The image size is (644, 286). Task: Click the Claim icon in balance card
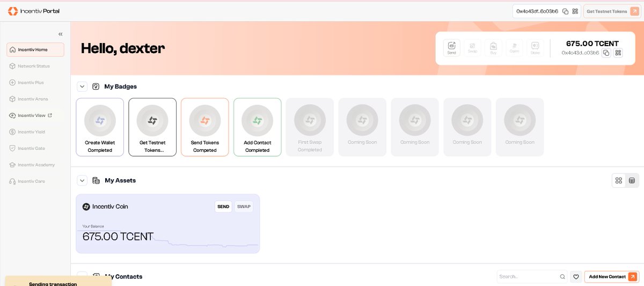pyautogui.click(x=514, y=48)
